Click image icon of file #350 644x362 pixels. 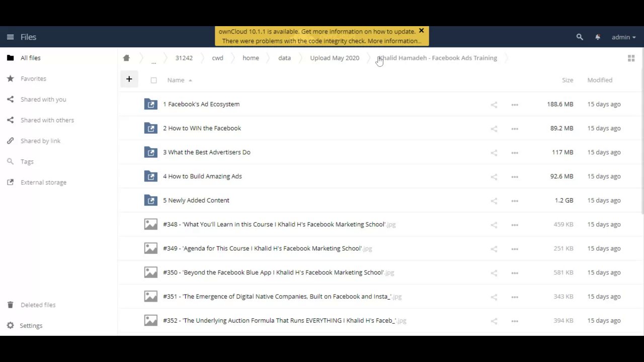[151, 273]
